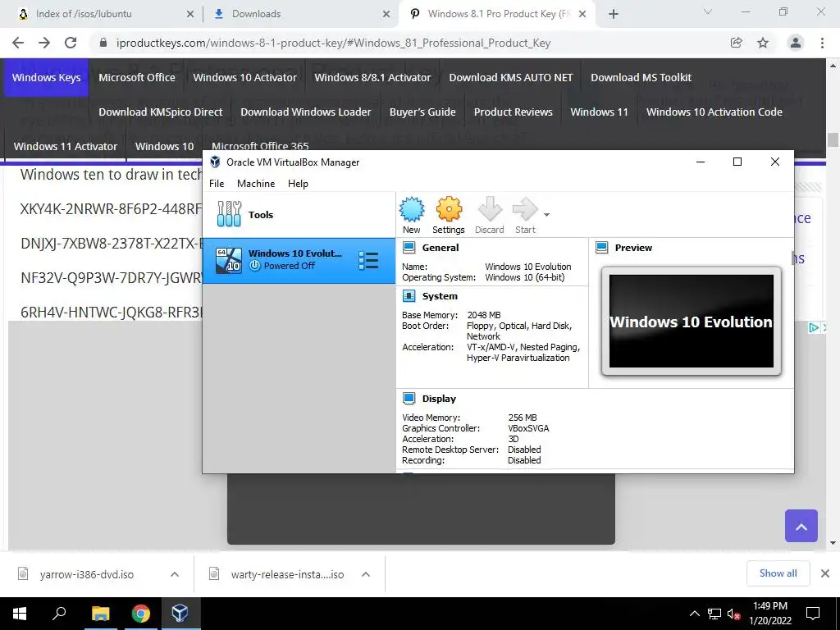The height and width of the screenshot is (630, 840).
Task: Click the Display section header
Action: 439,399
